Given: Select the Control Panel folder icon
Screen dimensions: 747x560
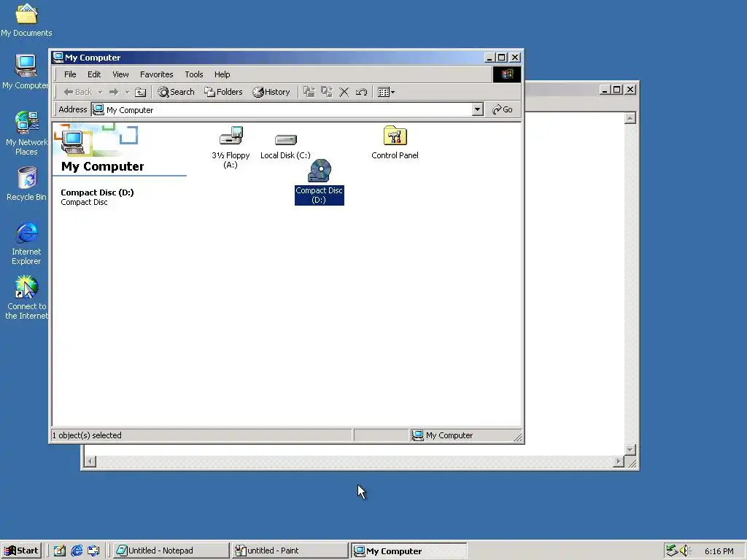Looking at the screenshot, I should point(395,136).
